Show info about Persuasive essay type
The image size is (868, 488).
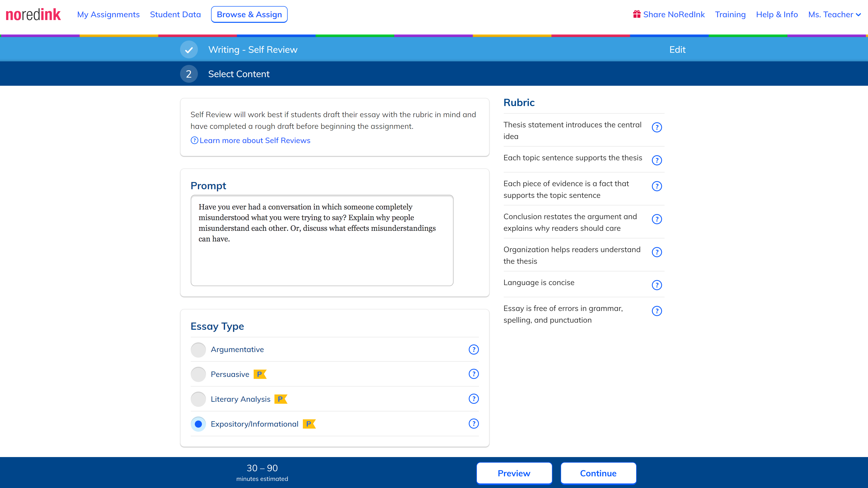[473, 374]
